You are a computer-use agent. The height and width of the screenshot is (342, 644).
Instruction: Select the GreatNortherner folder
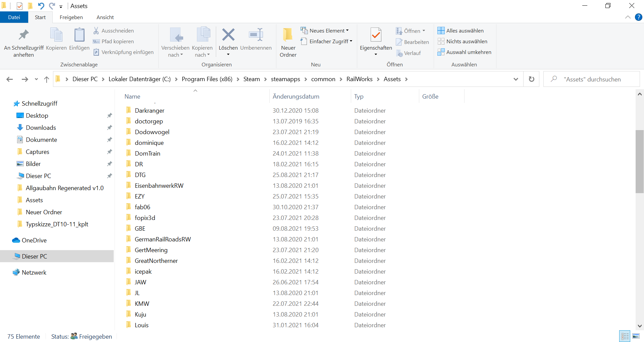tap(156, 261)
